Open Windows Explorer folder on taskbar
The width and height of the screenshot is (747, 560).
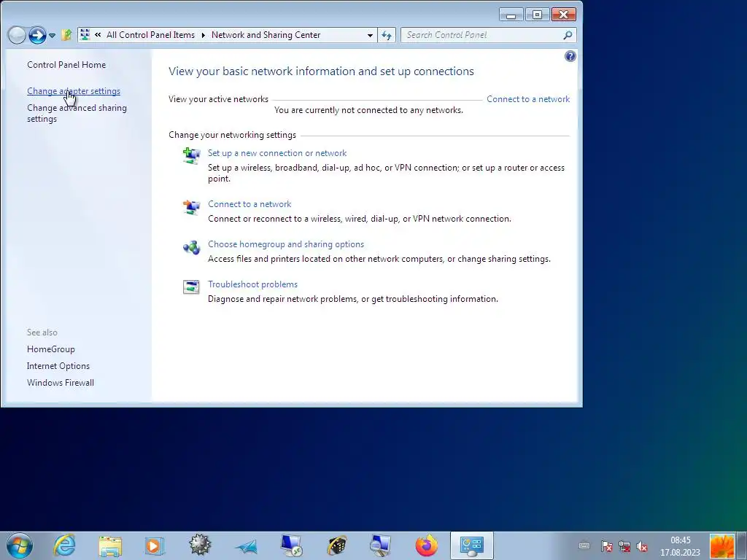pos(110,545)
